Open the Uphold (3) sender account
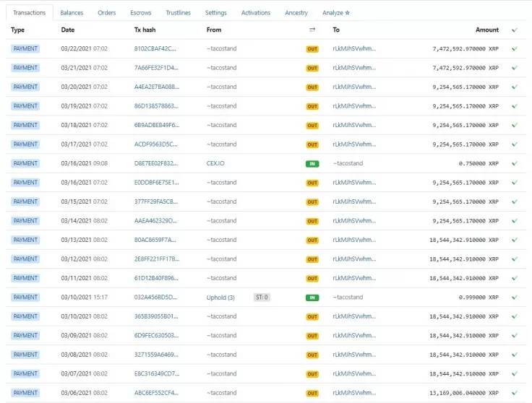Image resolution: width=532 pixels, height=403 pixels. pyautogui.click(x=220, y=298)
